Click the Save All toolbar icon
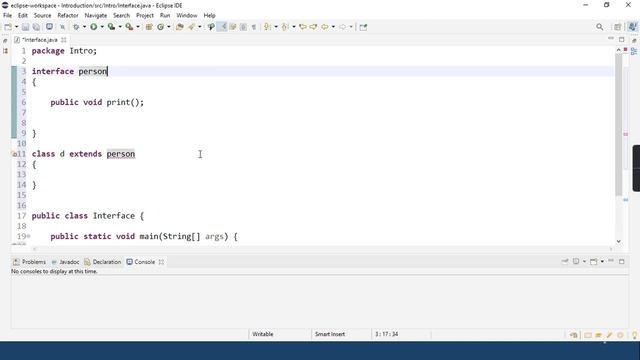The width and height of the screenshot is (640, 360). (x=36, y=27)
